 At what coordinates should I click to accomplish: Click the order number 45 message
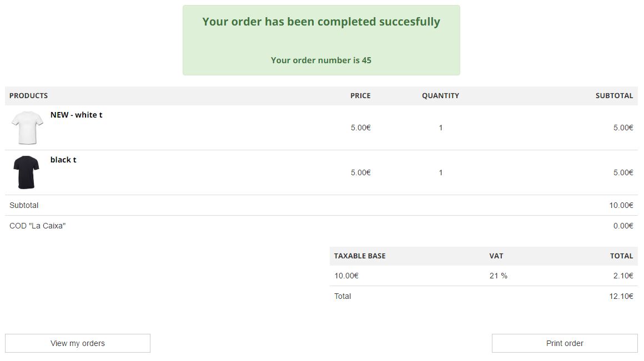321,60
